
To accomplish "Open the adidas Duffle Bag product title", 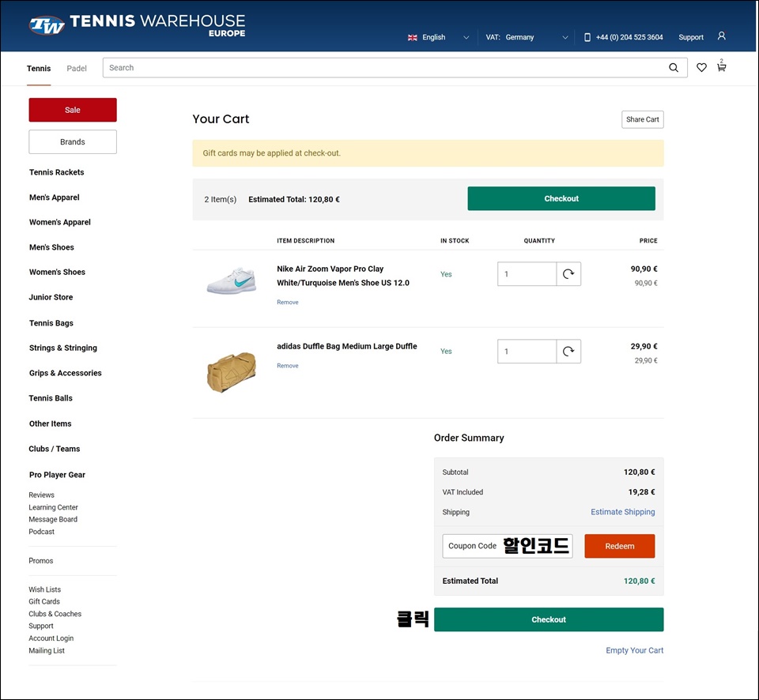I will [346, 346].
